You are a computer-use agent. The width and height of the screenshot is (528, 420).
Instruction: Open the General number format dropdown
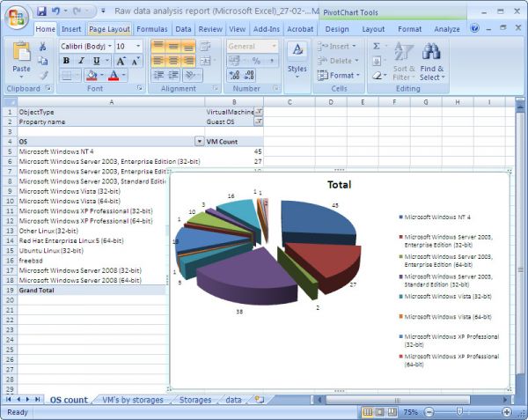point(274,46)
